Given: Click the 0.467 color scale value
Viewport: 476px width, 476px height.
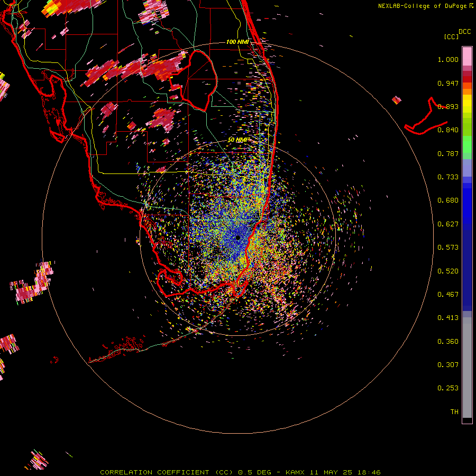Looking at the screenshot, I should 448,295.
